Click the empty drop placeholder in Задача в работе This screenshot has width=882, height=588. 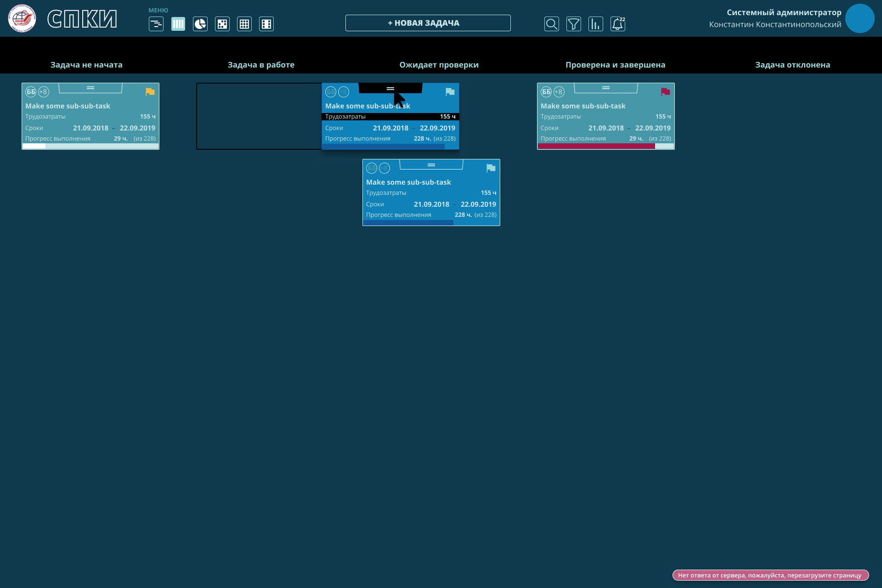coord(259,116)
